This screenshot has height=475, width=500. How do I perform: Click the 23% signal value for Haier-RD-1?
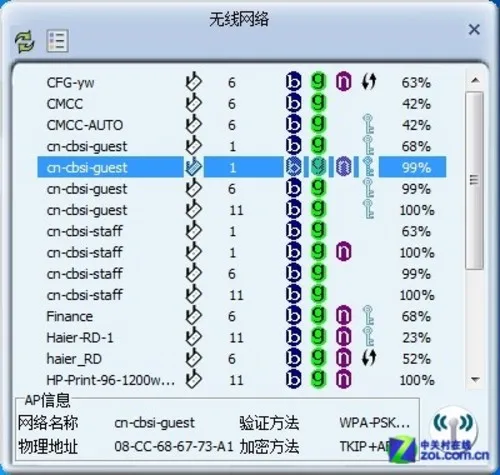coord(416,338)
